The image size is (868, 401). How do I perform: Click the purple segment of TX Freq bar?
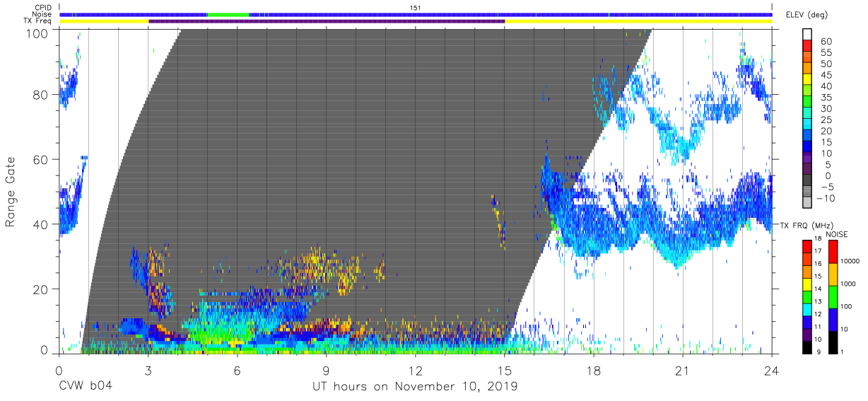click(x=327, y=21)
